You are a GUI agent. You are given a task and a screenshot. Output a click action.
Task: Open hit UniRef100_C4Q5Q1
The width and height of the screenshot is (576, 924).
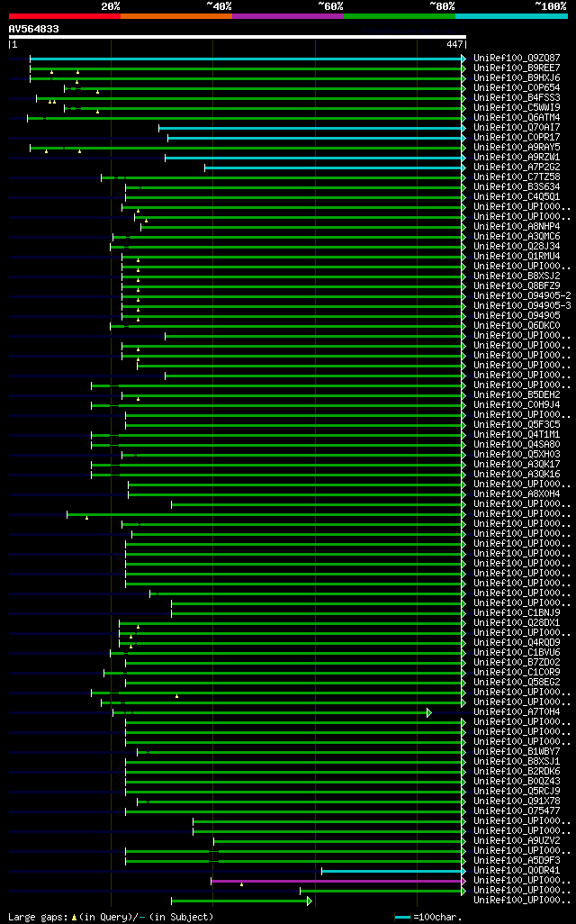pyautogui.click(x=517, y=197)
